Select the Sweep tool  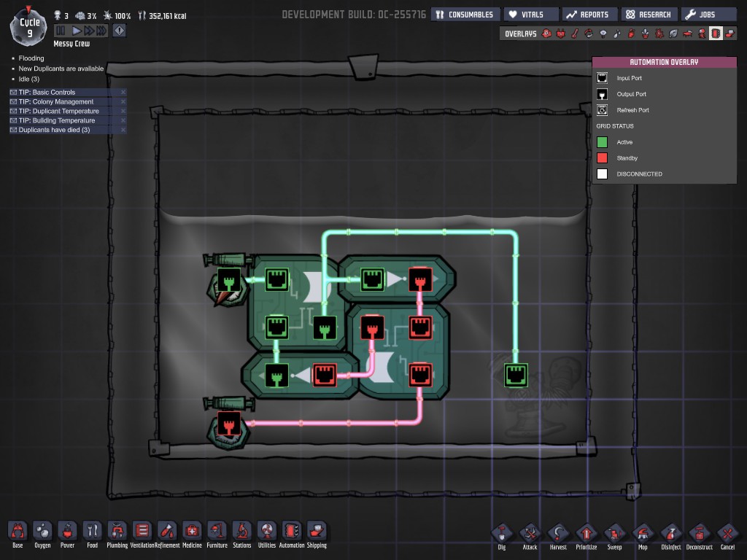[x=614, y=534]
